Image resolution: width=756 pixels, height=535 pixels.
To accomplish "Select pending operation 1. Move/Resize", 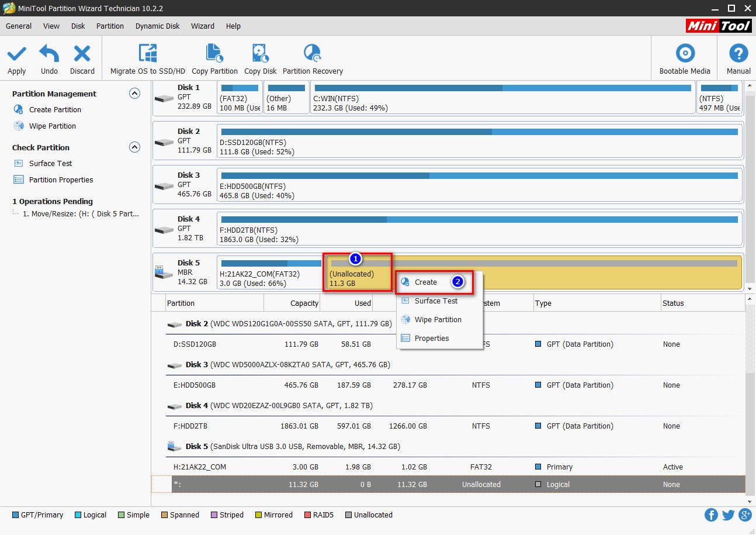I will 81,214.
